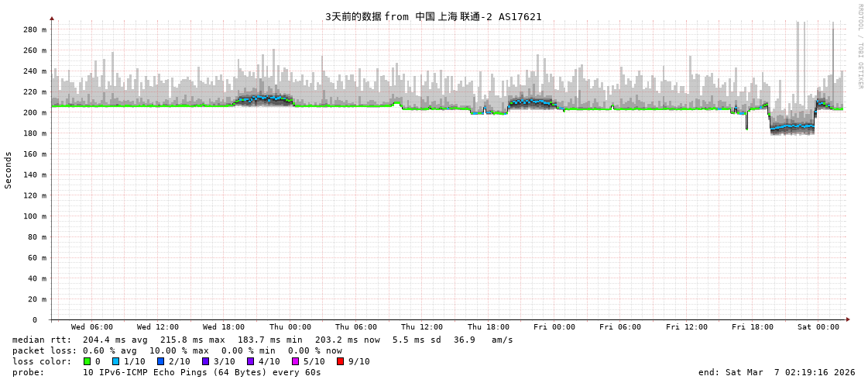This screenshot has width=868, height=383.
Task: Click the 4/10 loss color swatch
Action: 250,361
